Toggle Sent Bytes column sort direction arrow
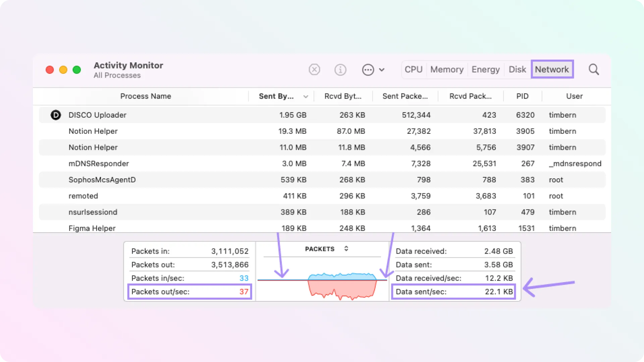The width and height of the screenshot is (644, 362). click(x=306, y=97)
